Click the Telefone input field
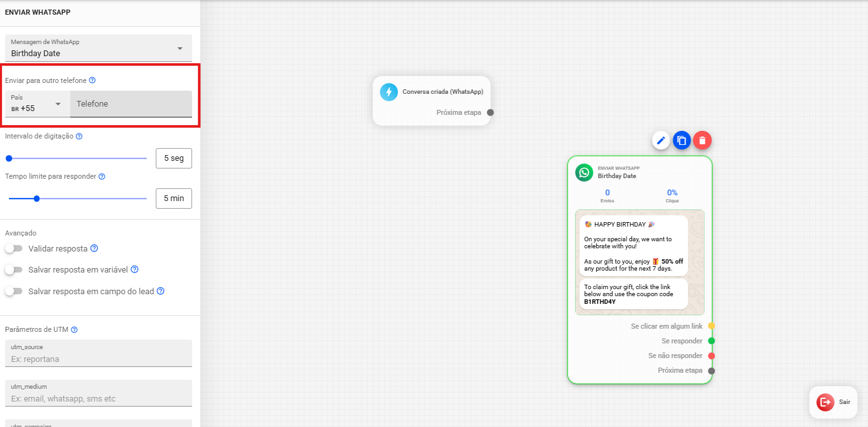The height and width of the screenshot is (427, 868). [x=131, y=104]
